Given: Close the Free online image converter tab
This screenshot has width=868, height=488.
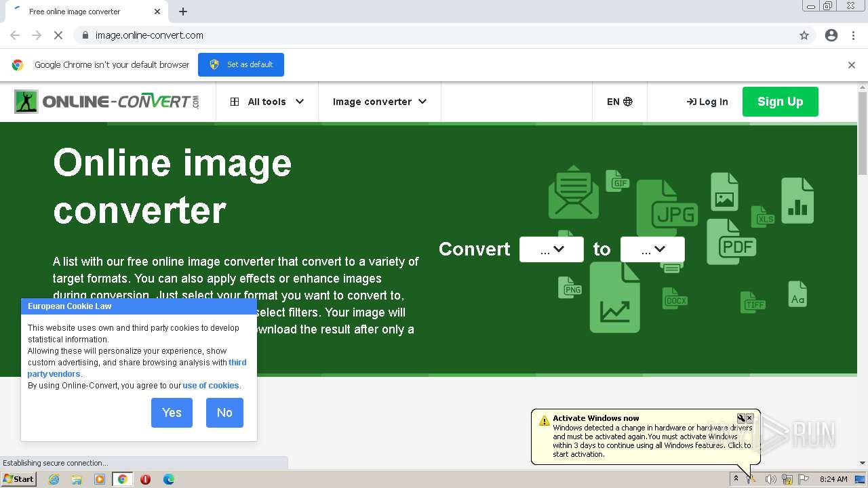Looking at the screenshot, I should pos(157,12).
